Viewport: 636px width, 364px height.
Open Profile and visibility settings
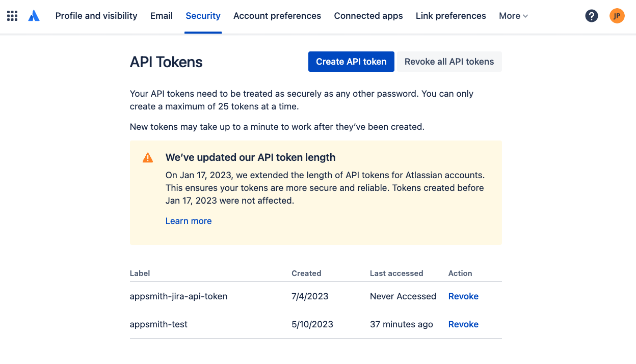[x=96, y=16]
